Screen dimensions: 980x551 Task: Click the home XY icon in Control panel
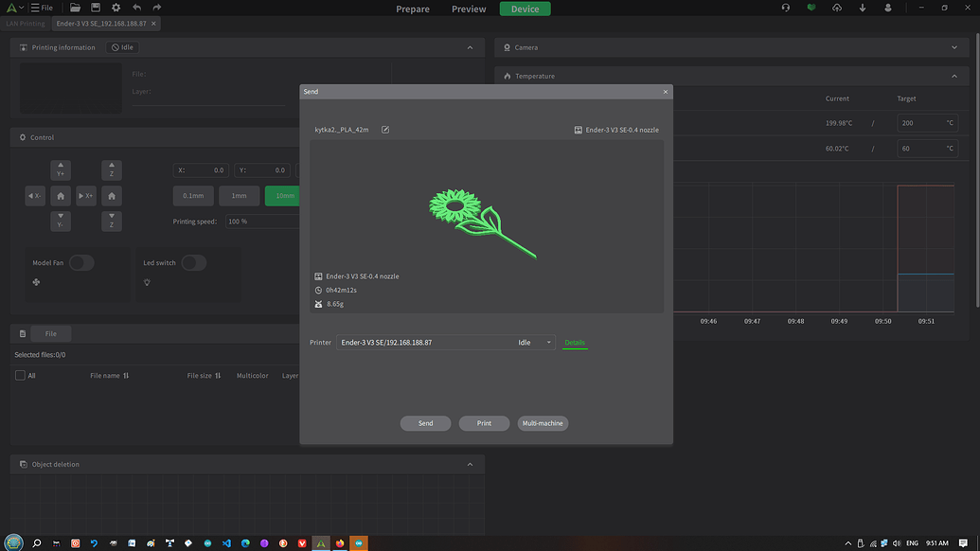click(61, 195)
